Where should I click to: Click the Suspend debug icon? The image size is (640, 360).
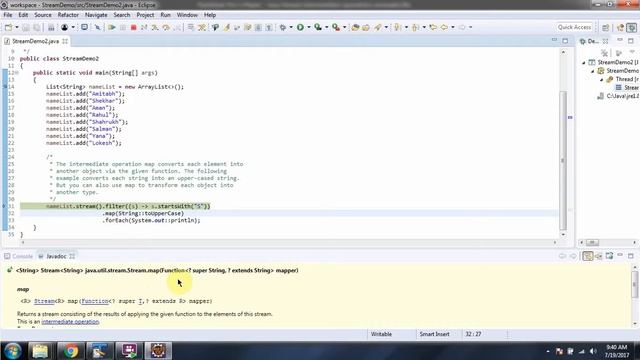point(122,27)
